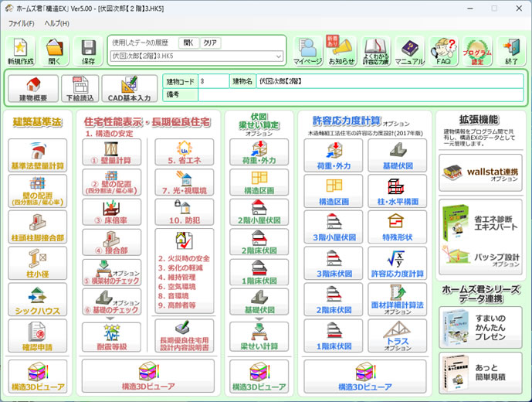Screen dimensions: 532x402
Task: Click the 新規作成 new file icon
Action: click(x=21, y=51)
